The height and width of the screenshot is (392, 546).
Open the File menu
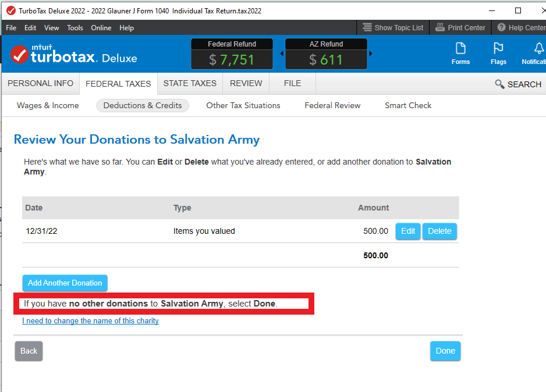point(11,28)
